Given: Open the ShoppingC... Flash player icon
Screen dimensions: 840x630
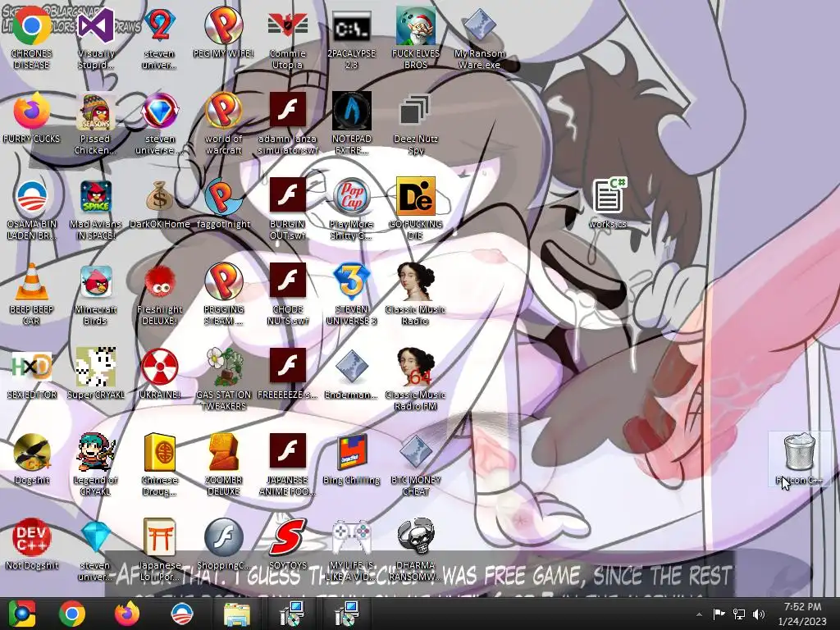Looking at the screenshot, I should coord(223,545).
